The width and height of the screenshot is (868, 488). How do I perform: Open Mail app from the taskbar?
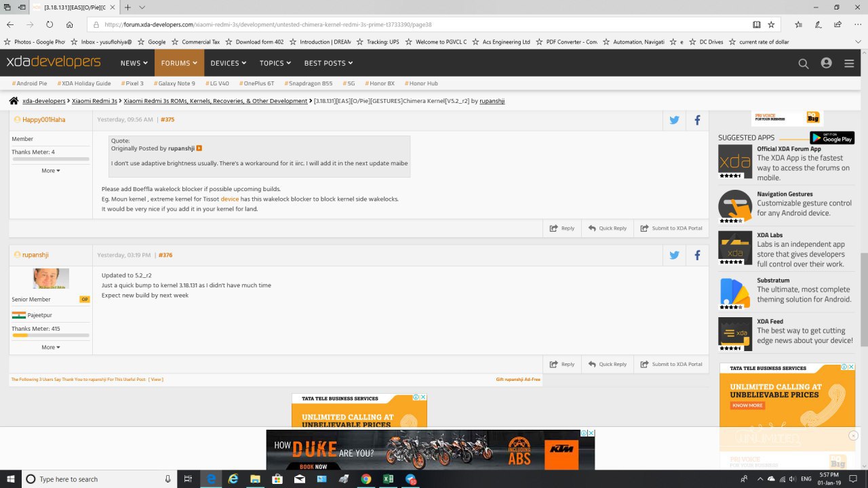[x=300, y=479]
